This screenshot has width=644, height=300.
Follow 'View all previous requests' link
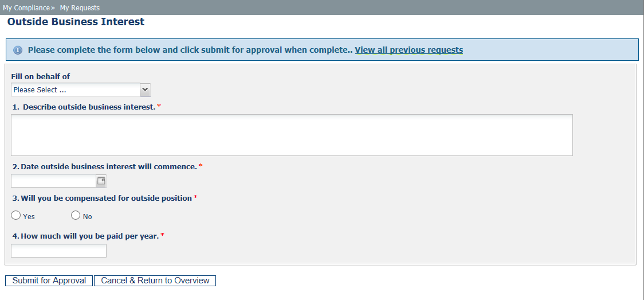409,50
